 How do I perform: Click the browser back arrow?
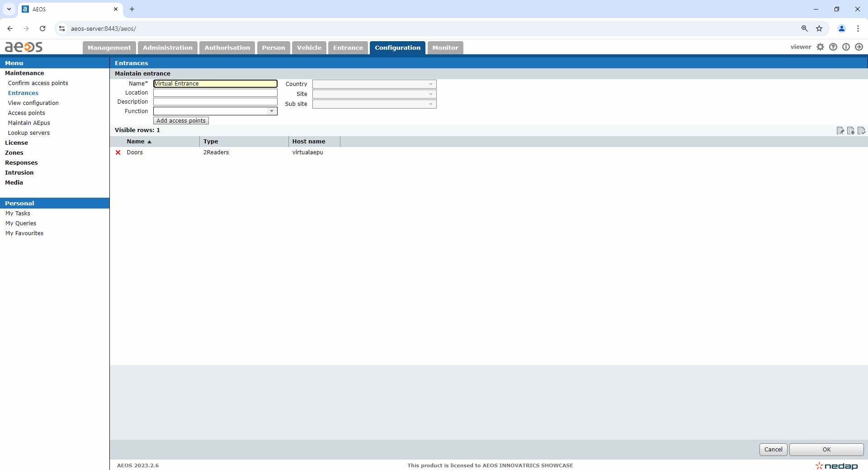pyautogui.click(x=10, y=28)
